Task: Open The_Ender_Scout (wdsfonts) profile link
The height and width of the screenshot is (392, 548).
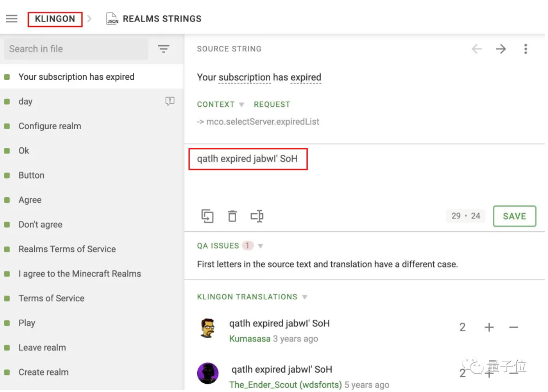Action: pyautogui.click(x=286, y=385)
